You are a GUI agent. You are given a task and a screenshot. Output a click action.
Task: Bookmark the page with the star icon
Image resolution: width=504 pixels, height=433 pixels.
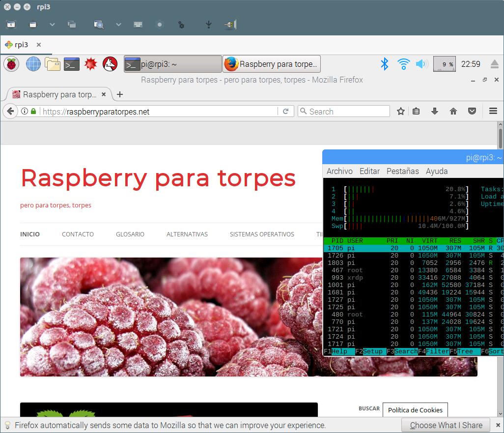coord(400,111)
